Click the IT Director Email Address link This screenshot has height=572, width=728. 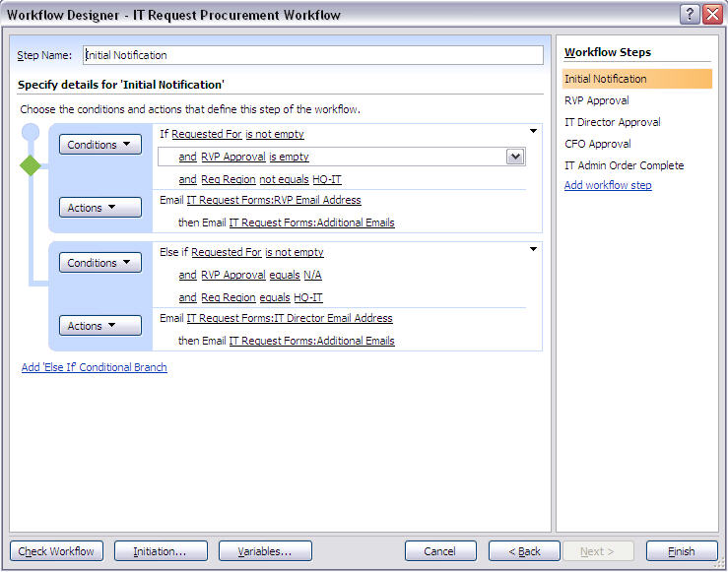point(290,318)
